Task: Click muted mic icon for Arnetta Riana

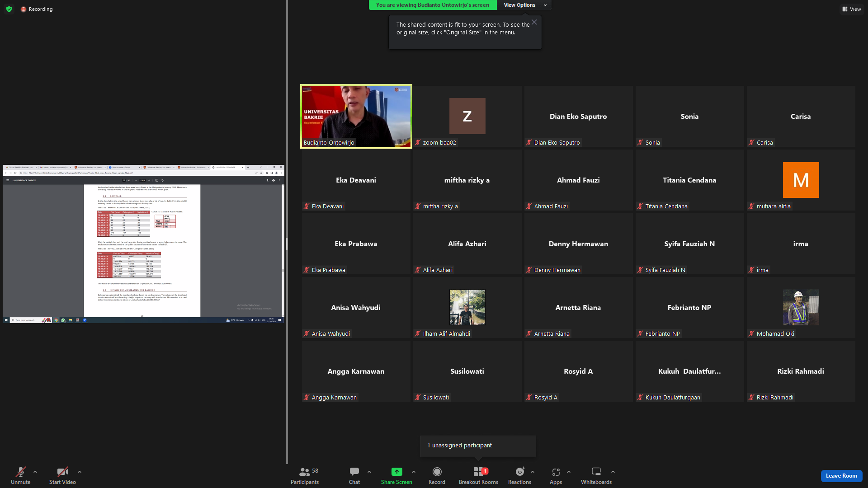Action: pos(529,333)
